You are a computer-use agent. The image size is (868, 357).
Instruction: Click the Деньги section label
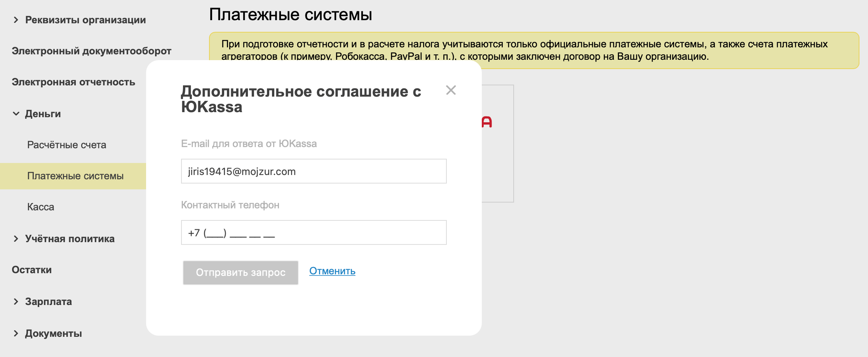(43, 114)
